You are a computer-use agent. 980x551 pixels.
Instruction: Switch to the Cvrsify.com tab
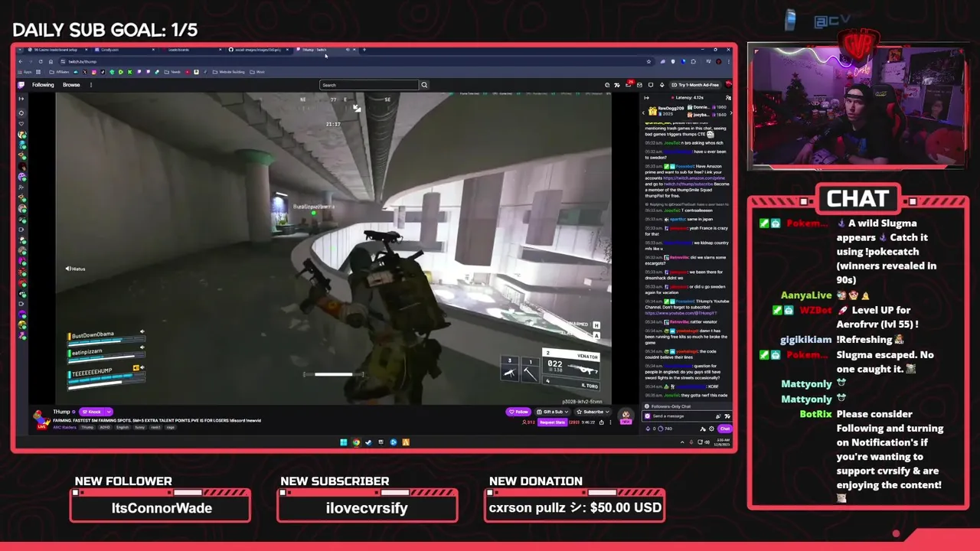click(x=125, y=50)
